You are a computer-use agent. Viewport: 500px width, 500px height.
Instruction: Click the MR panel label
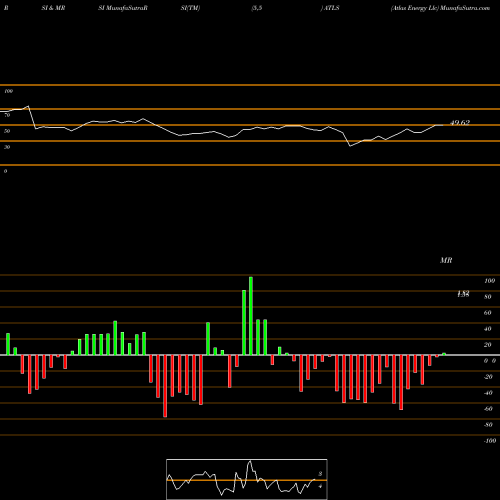coord(446,260)
